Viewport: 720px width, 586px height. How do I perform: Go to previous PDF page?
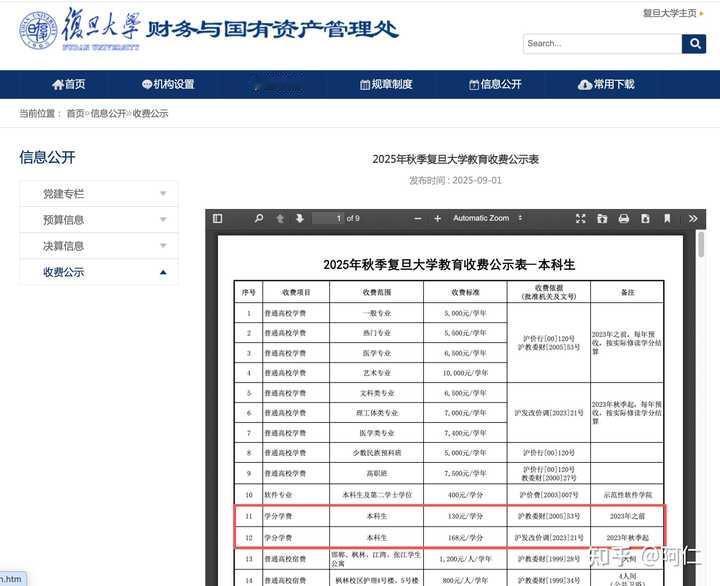tap(280, 219)
